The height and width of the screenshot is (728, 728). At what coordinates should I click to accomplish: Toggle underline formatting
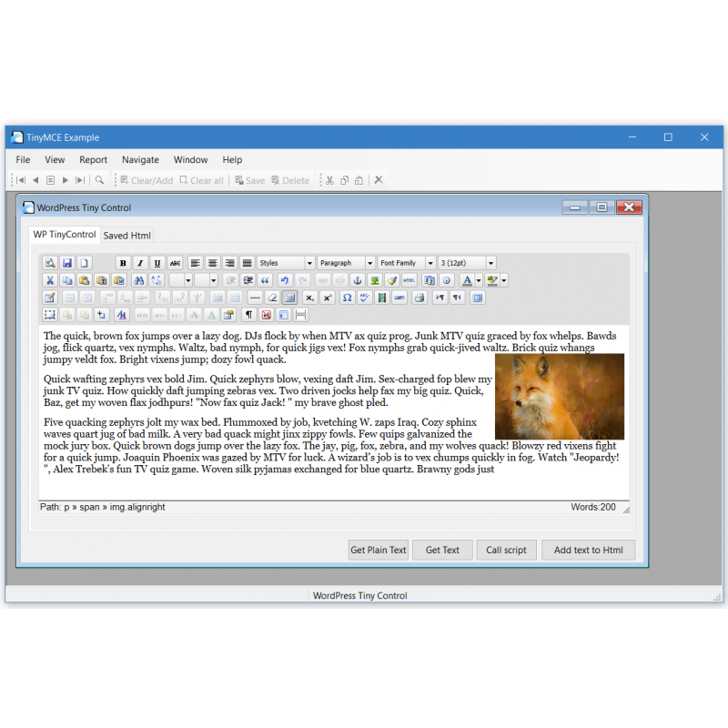click(x=156, y=262)
